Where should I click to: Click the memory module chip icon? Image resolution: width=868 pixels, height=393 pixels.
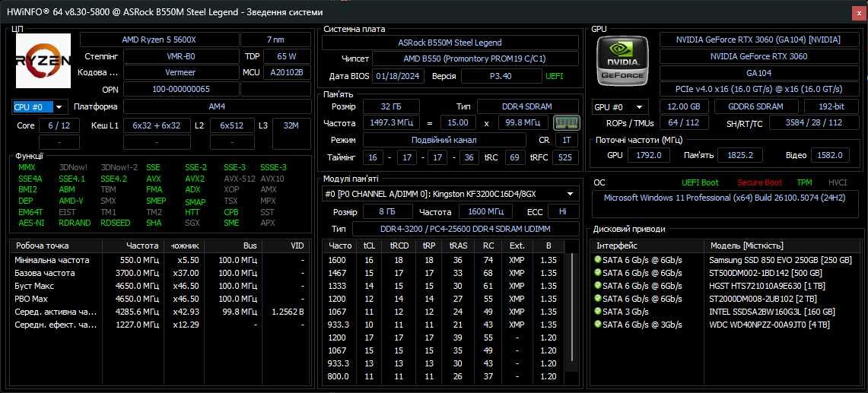(x=566, y=122)
